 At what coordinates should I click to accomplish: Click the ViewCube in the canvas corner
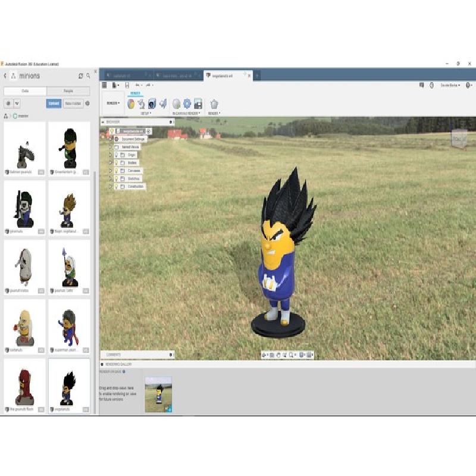[459, 139]
